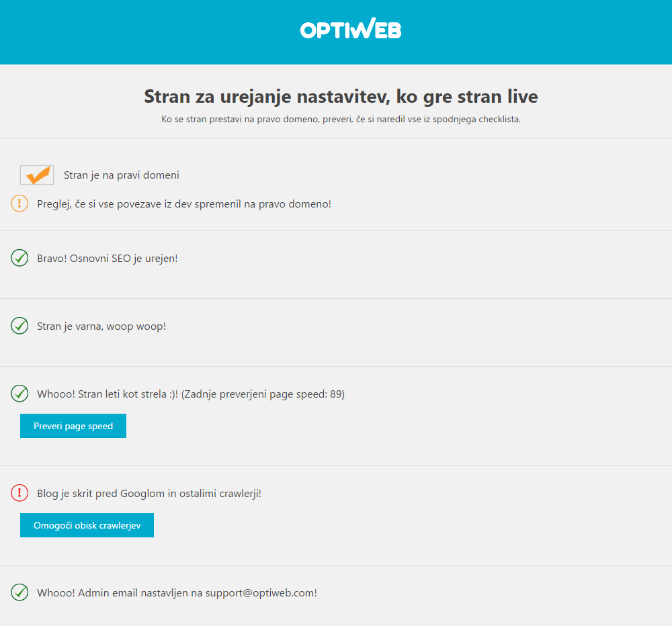Toggle the 'Stran je na pravi domeni' checkbox

pyautogui.click(x=37, y=175)
